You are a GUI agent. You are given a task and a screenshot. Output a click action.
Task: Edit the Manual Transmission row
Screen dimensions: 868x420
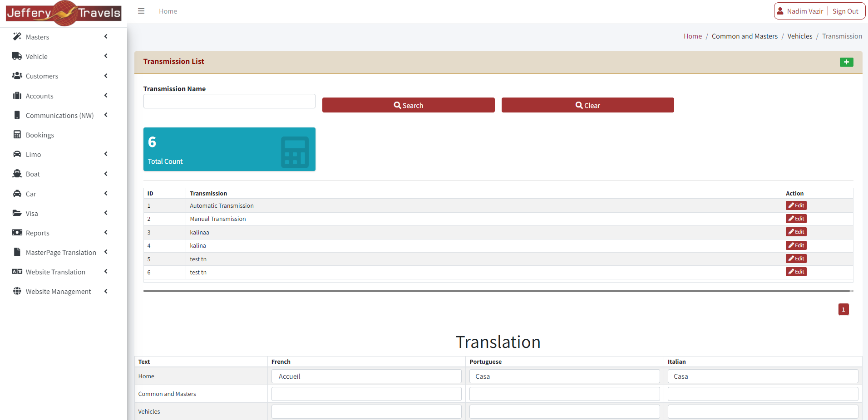pos(796,219)
